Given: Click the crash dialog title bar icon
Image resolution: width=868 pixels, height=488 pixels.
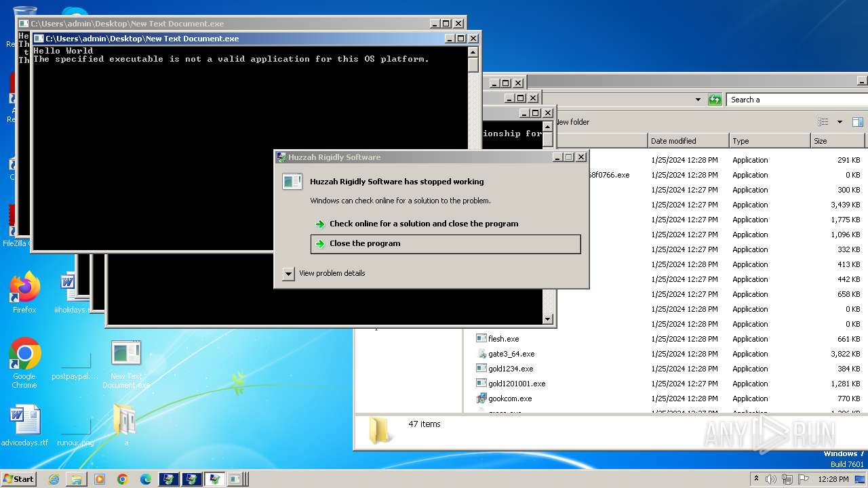Looking at the screenshot, I should [x=281, y=157].
